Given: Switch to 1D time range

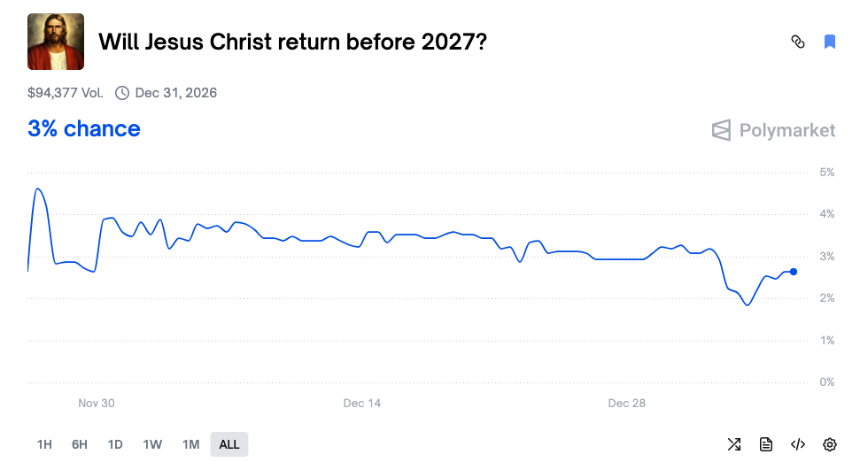Looking at the screenshot, I should (115, 444).
